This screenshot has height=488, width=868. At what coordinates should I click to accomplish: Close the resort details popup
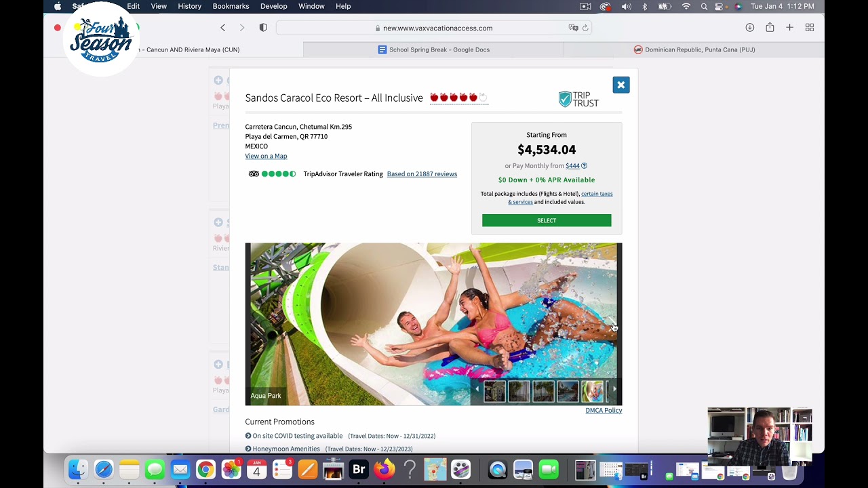pos(620,85)
